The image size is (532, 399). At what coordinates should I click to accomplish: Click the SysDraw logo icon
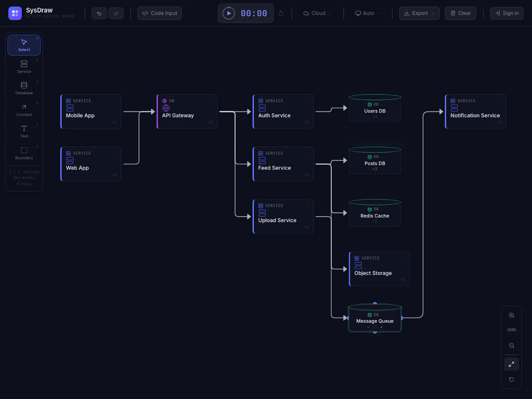15,13
